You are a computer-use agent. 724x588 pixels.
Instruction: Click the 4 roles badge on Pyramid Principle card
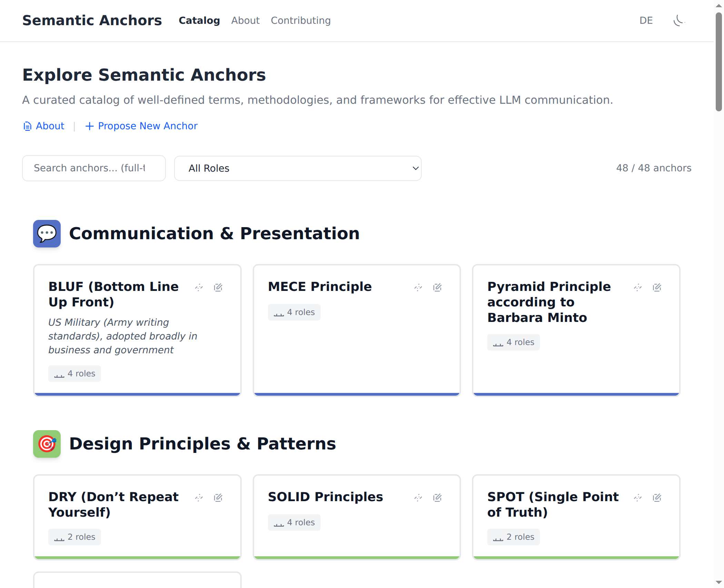click(513, 342)
